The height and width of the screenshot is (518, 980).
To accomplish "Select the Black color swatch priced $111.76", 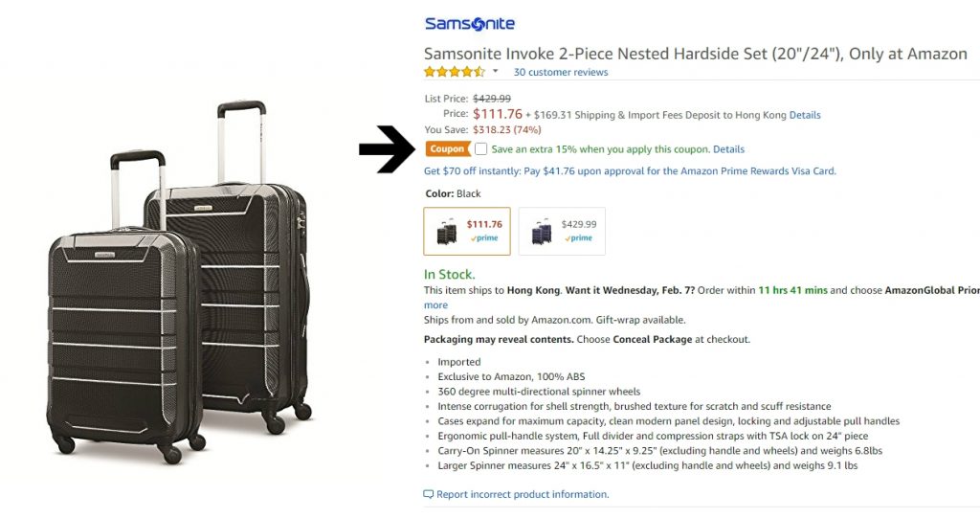I will click(x=467, y=232).
